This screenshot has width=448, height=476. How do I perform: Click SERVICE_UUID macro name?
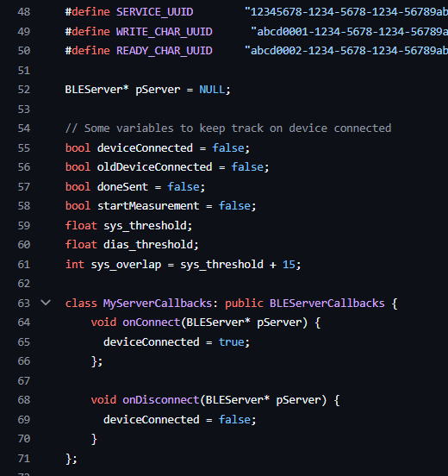point(155,12)
